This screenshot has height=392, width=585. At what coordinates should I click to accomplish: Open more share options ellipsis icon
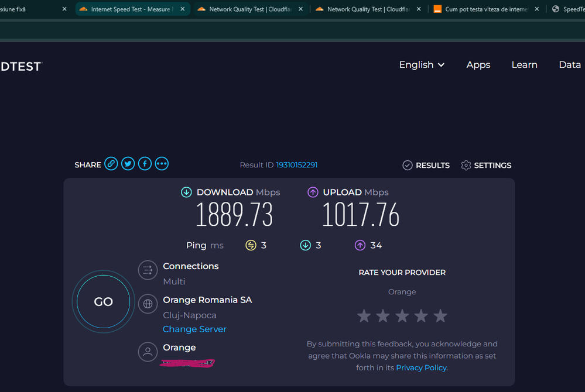[x=162, y=164]
